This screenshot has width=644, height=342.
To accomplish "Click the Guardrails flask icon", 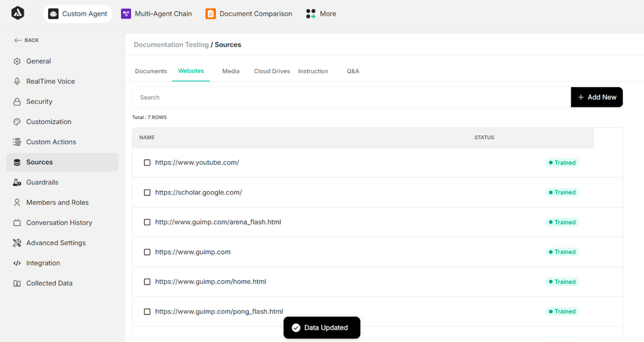I will point(17,183).
